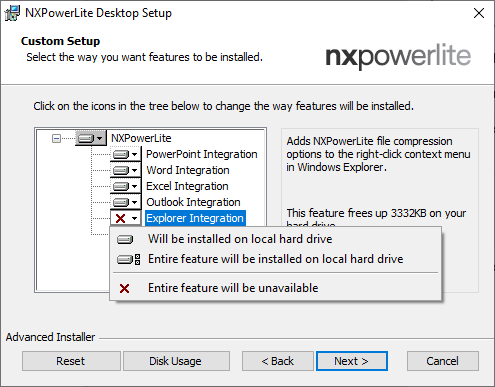Close the NXPowerLite Desktop Setup window

point(479,13)
